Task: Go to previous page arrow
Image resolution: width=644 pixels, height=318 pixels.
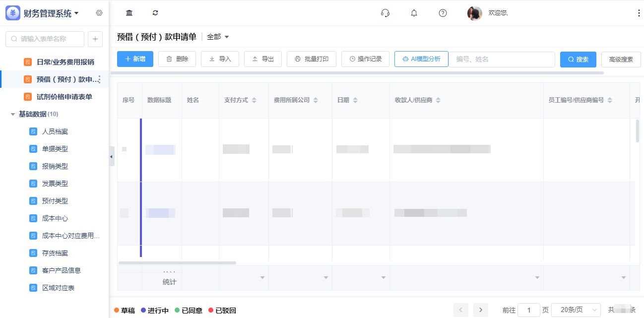Action: (460, 310)
